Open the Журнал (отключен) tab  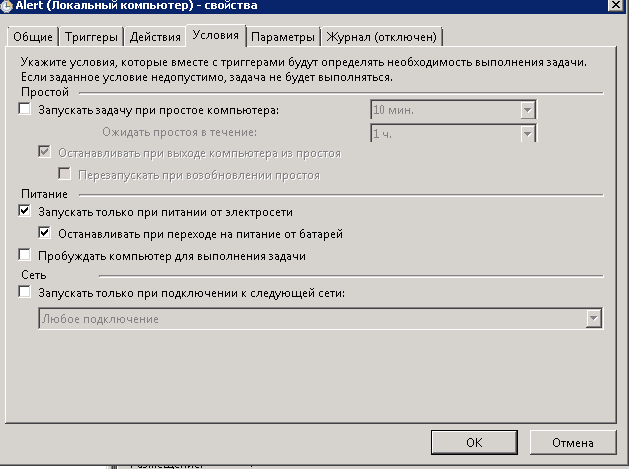[381, 37]
